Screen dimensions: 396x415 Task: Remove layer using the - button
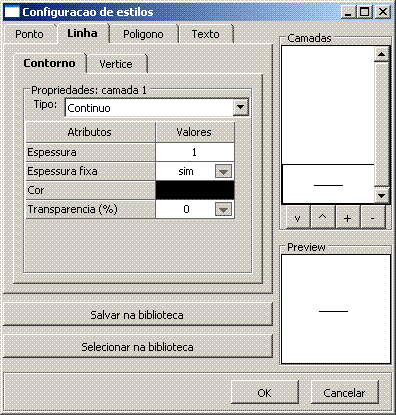point(373,218)
